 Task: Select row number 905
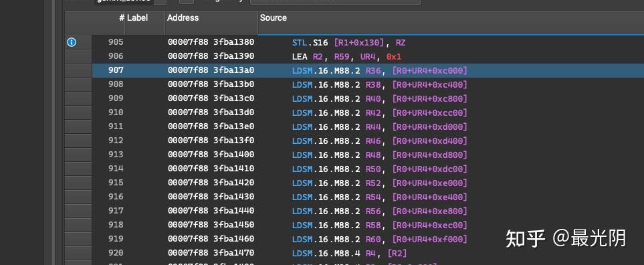point(116,42)
